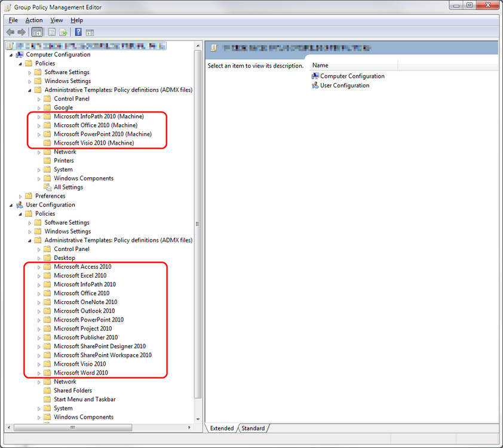
Task: Click the Back arrow toolbar icon
Action: 11,32
